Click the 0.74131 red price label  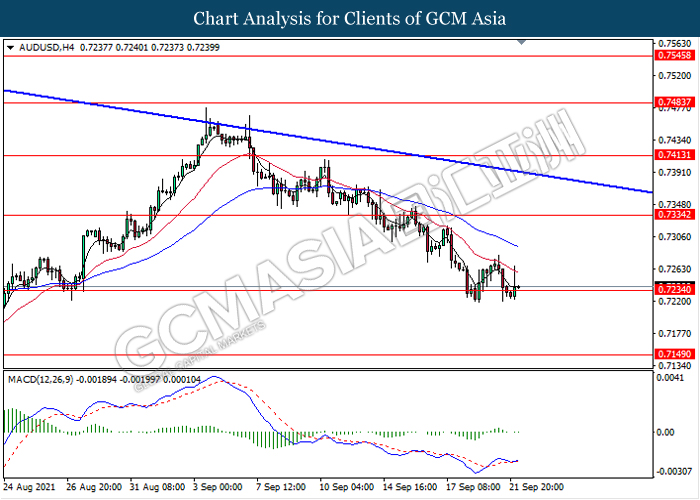coord(675,155)
